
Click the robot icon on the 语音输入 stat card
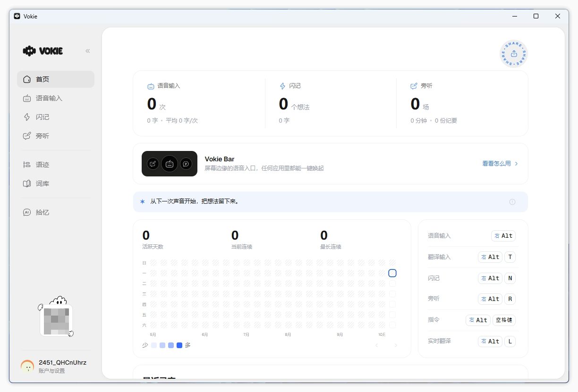point(151,86)
